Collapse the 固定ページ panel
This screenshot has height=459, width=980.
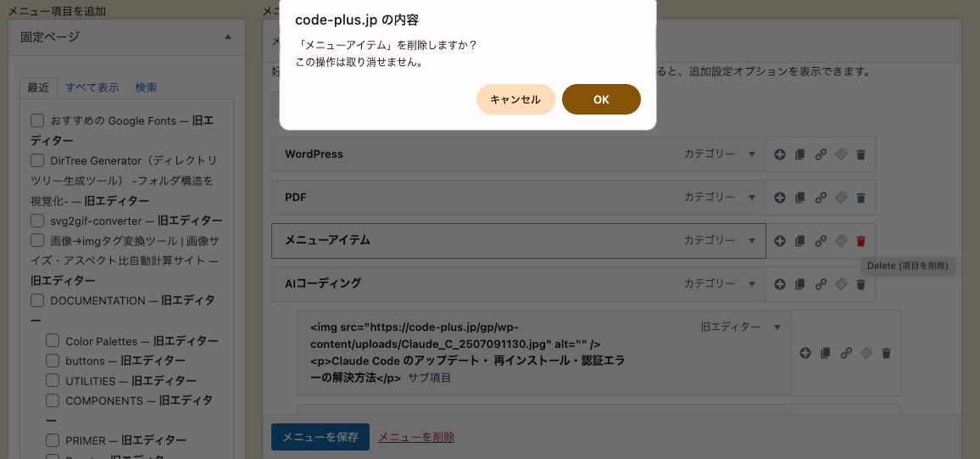coord(228,36)
